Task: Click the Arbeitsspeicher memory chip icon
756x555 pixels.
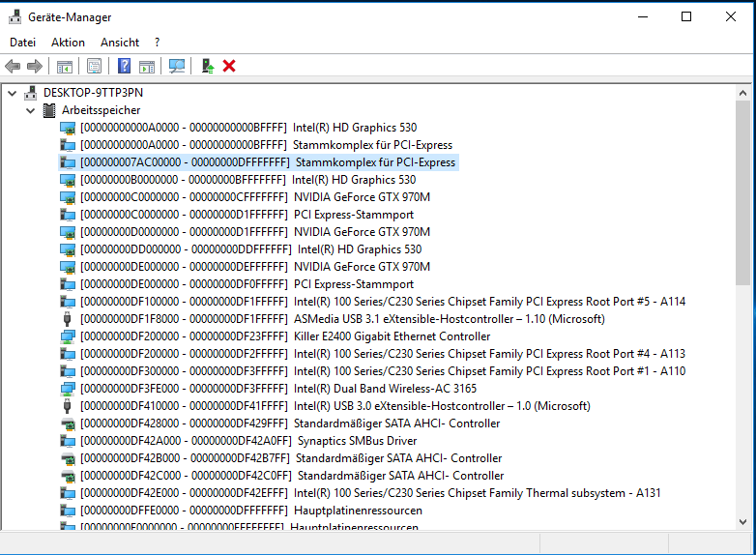Action: click(x=49, y=110)
